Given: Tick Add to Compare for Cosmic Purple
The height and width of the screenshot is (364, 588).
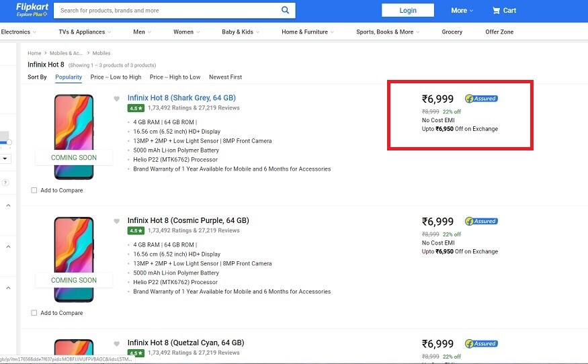Looking at the screenshot, I should [x=34, y=313].
